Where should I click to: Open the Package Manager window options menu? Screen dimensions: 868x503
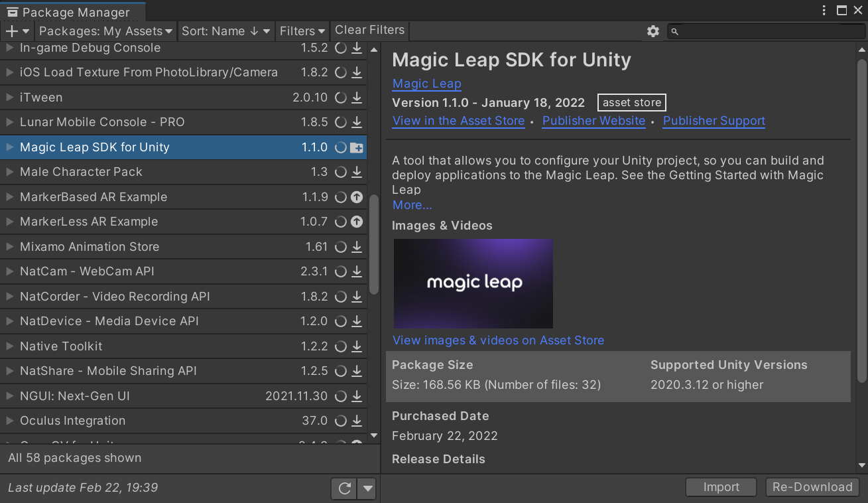[824, 11]
